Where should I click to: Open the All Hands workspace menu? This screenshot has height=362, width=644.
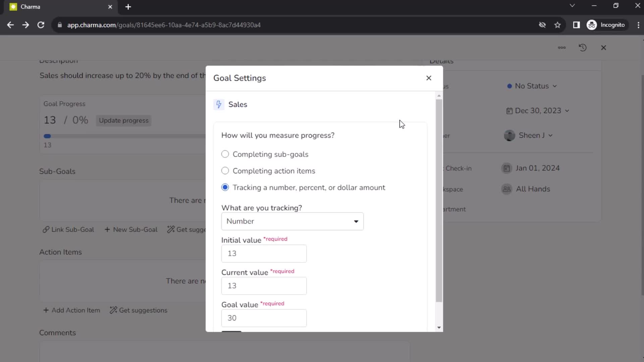(533, 189)
